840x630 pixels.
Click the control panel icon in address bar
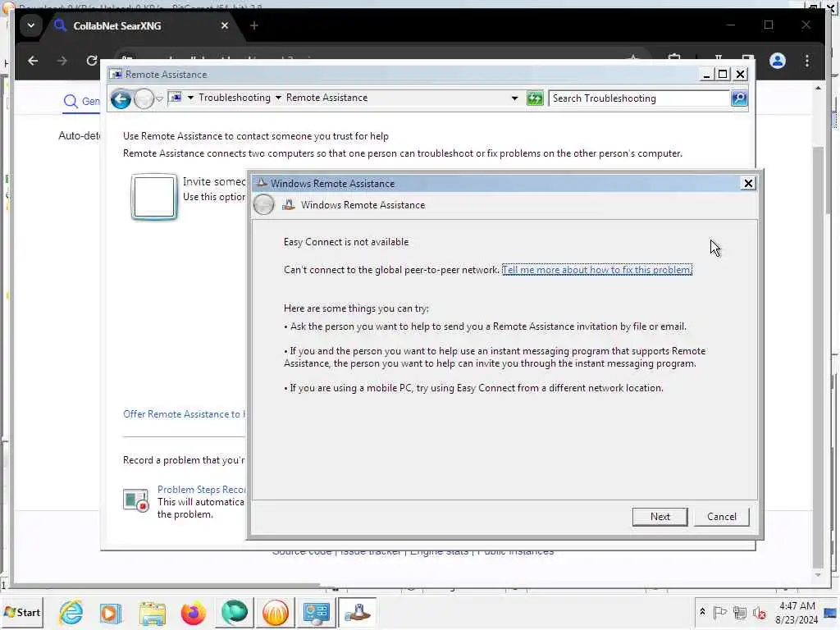point(176,98)
